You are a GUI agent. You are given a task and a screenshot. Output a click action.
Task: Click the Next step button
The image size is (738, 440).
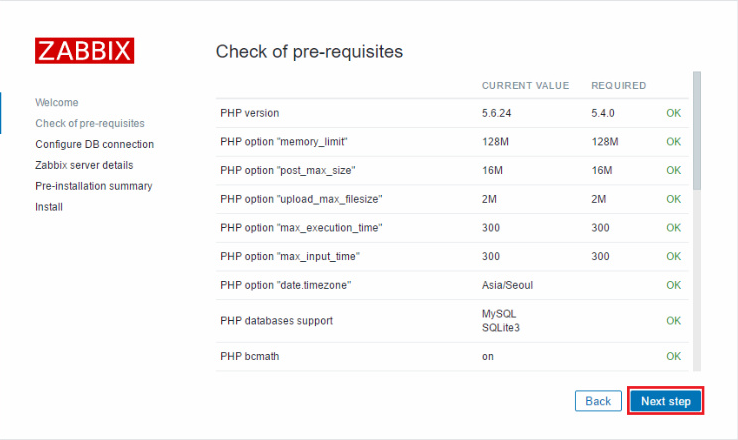666,401
